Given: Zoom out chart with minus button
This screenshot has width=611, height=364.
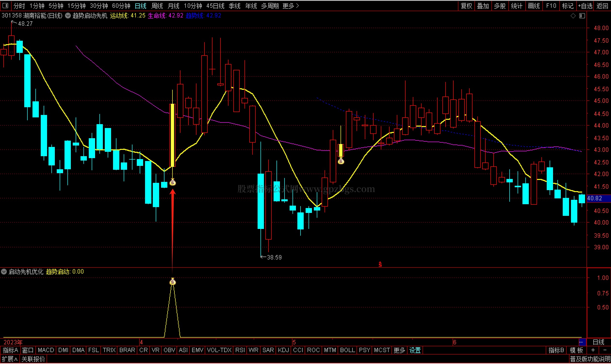Looking at the screenshot, I should pyautogui.click(x=605, y=350).
